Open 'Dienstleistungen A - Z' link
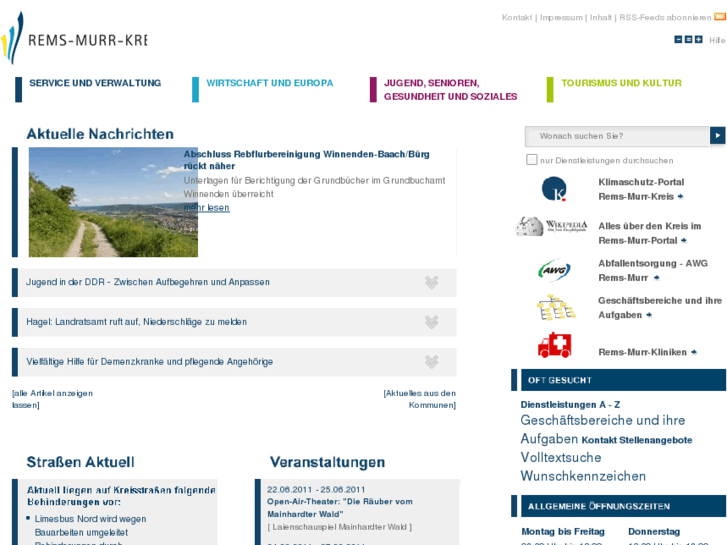The height and width of the screenshot is (545, 727). pyautogui.click(x=570, y=404)
